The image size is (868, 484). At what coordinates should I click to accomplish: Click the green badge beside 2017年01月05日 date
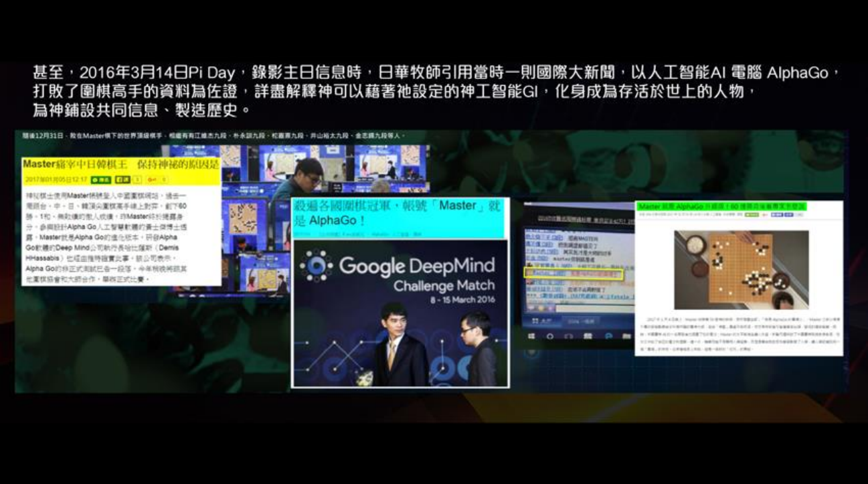[100, 179]
